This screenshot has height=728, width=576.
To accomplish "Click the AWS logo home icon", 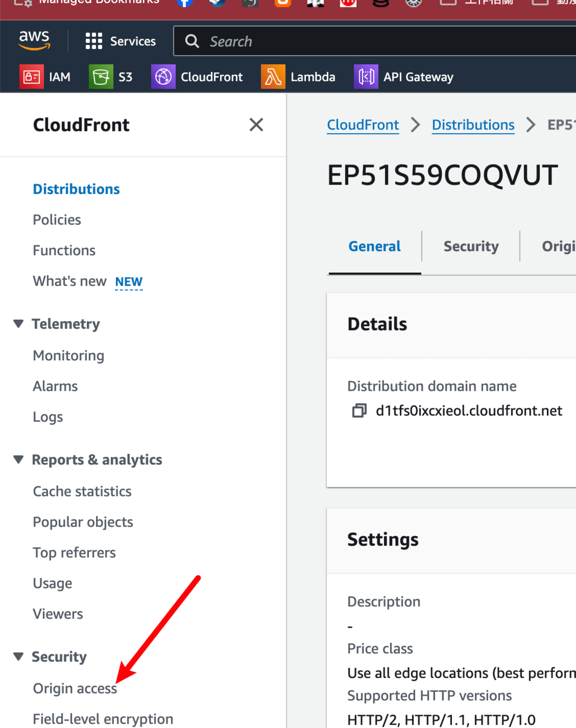I will (x=34, y=40).
